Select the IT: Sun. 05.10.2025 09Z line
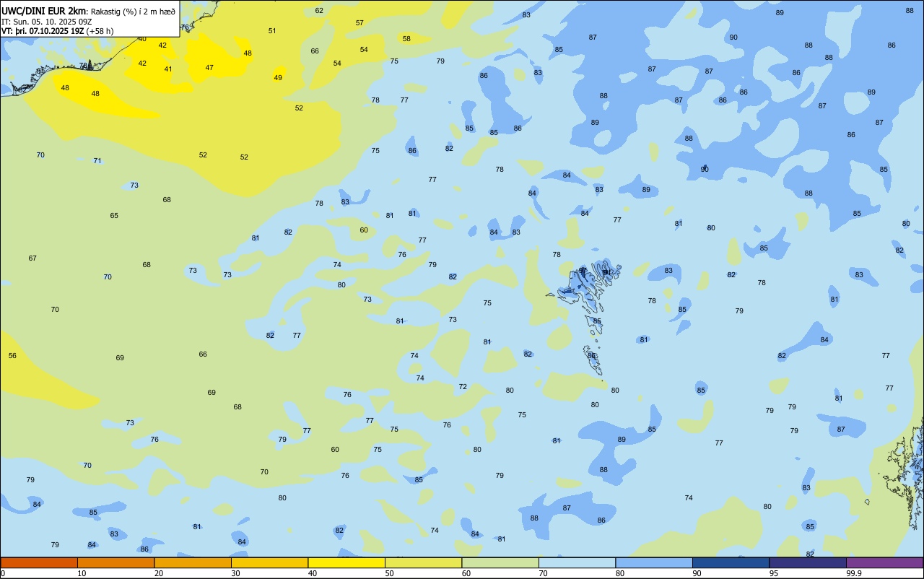 tap(46, 22)
